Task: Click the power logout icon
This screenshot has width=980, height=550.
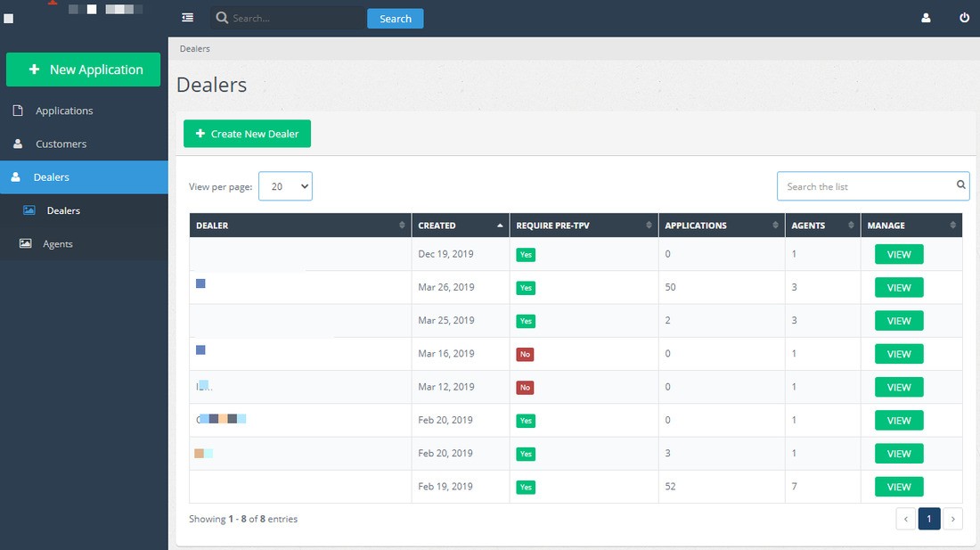Action: click(964, 18)
